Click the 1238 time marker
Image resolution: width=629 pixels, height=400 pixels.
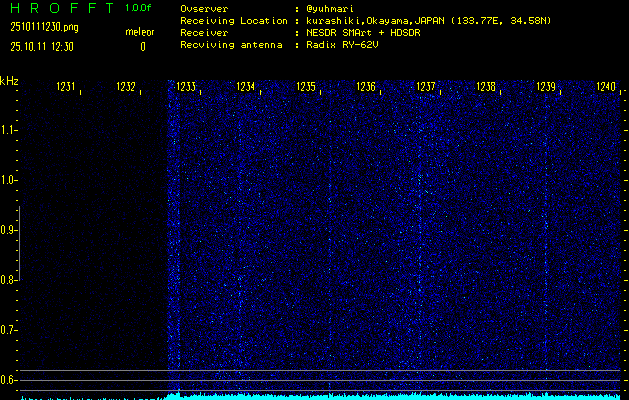pyautogui.click(x=486, y=87)
